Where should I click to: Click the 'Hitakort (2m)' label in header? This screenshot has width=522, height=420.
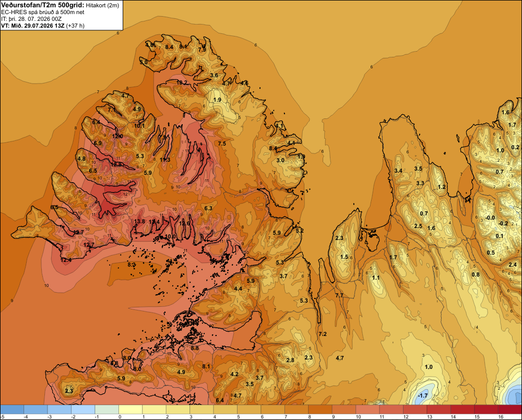(102, 5)
